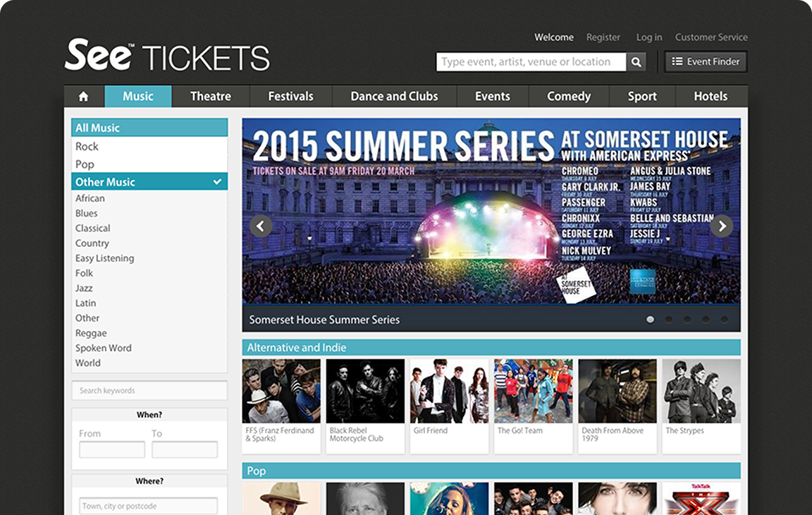This screenshot has height=515, width=812.
Task: Click the home icon in navigation bar
Action: point(83,97)
